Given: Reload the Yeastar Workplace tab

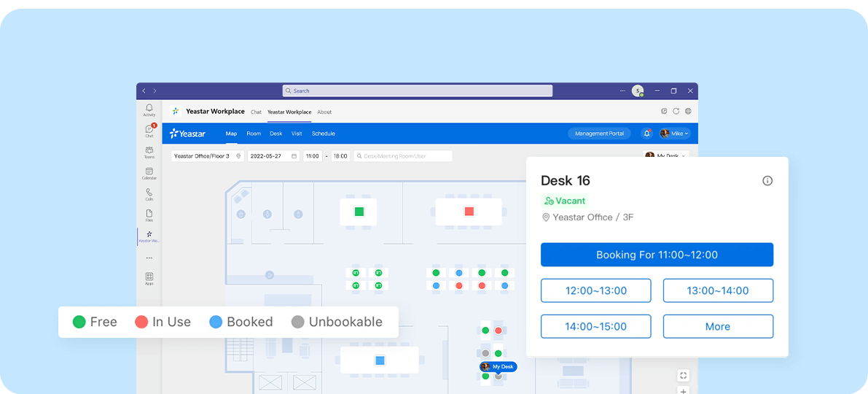Looking at the screenshot, I should click(x=676, y=111).
